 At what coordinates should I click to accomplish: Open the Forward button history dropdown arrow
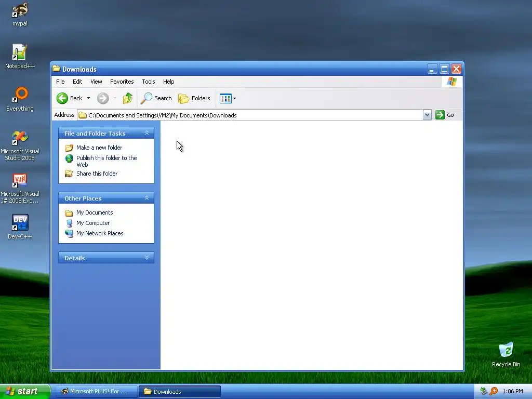[115, 98]
